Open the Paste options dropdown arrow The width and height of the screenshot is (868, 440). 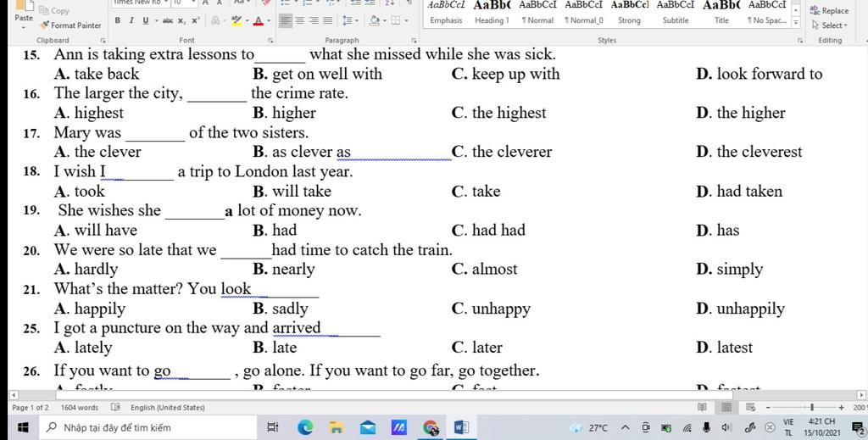pyautogui.click(x=24, y=26)
